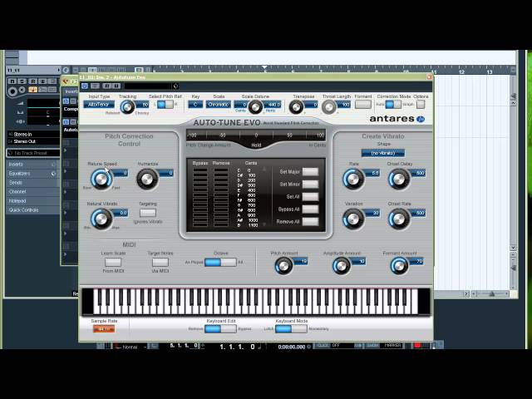532x399 pixels.
Task: Toggle Learn Scale From MIDI button
Action: [113, 263]
